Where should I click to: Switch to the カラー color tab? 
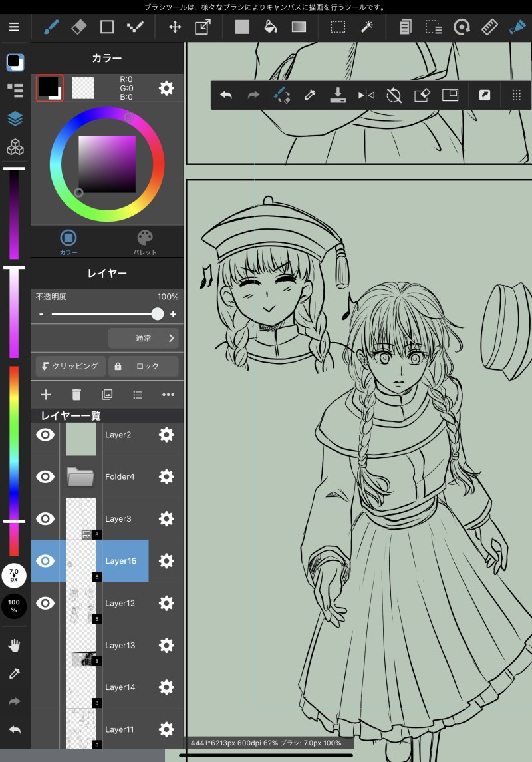point(68,242)
